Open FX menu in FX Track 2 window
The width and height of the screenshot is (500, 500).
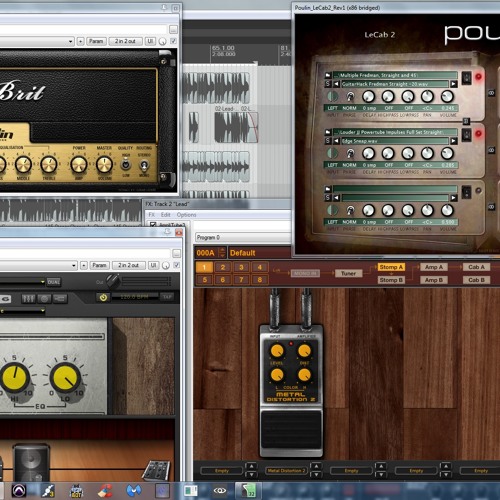[x=152, y=215]
